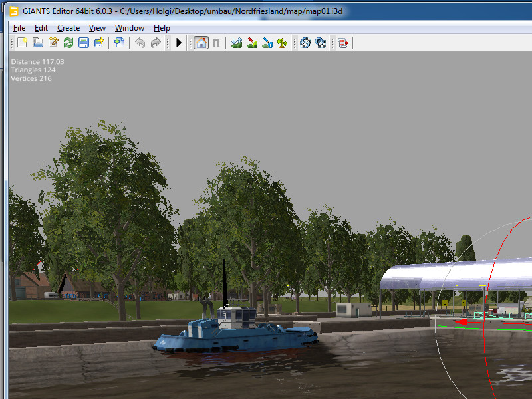Open the Create menu
Screen dimensions: 532x399
(x=68, y=28)
